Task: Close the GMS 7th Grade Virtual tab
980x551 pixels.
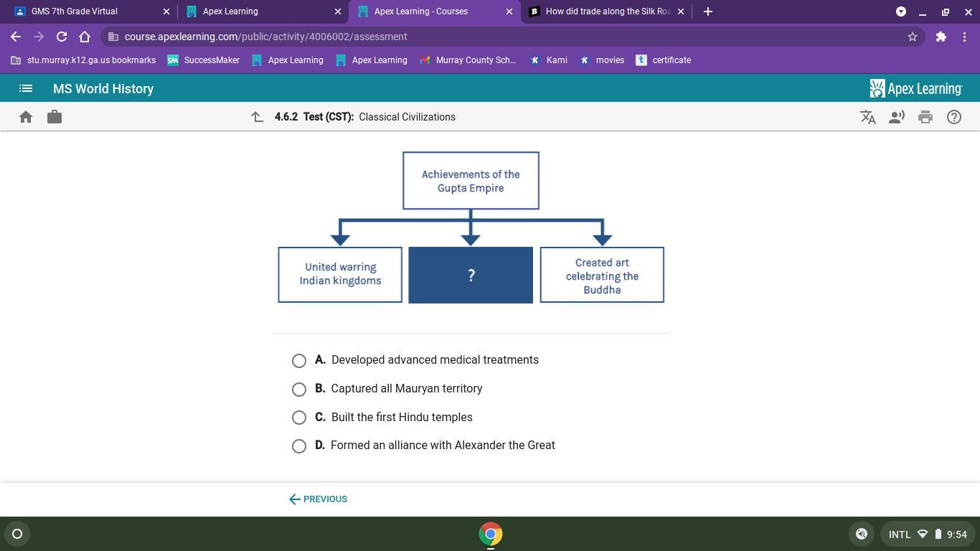Action: [166, 11]
